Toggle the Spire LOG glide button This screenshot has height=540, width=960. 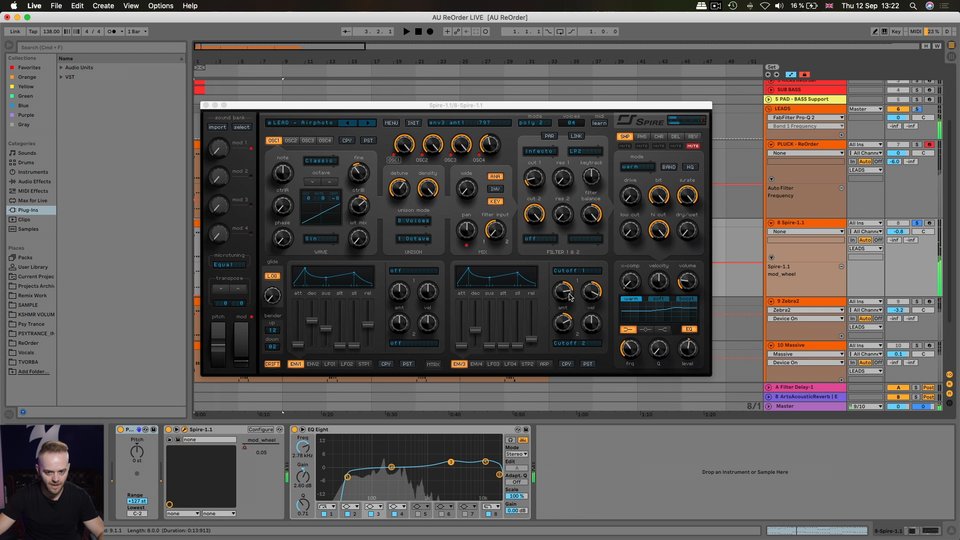pyautogui.click(x=272, y=276)
